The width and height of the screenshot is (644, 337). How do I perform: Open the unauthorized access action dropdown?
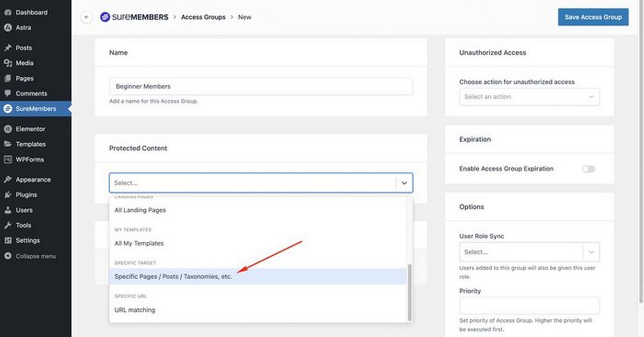tap(529, 97)
